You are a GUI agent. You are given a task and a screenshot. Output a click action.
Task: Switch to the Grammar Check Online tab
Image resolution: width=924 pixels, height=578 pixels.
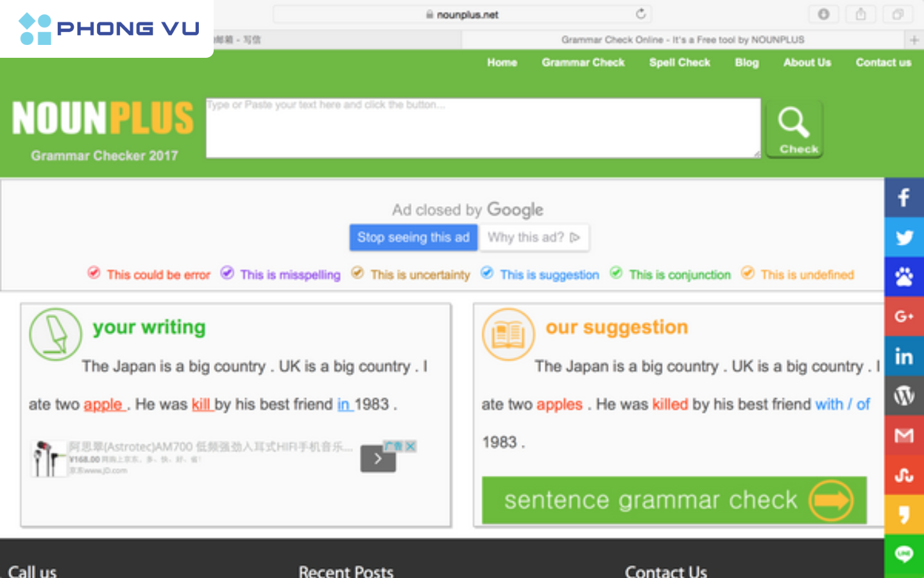click(683, 40)
